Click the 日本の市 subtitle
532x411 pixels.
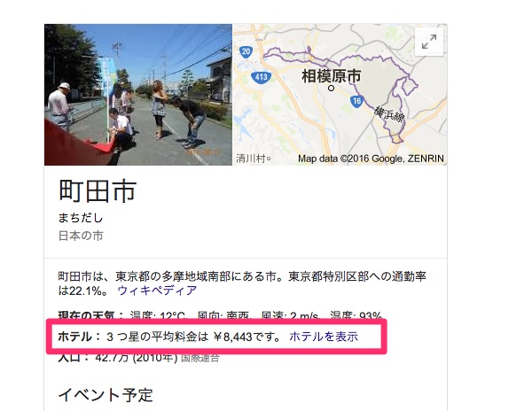[x=81, y=236]
